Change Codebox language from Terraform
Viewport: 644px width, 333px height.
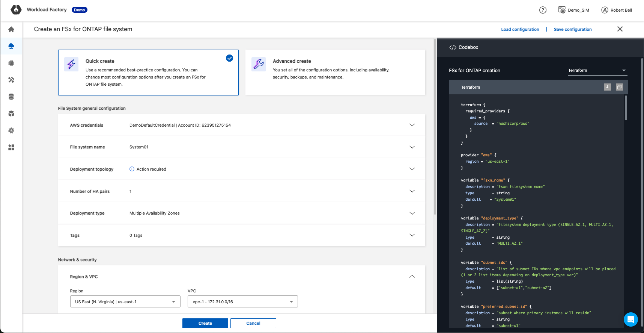click(597, 70)
